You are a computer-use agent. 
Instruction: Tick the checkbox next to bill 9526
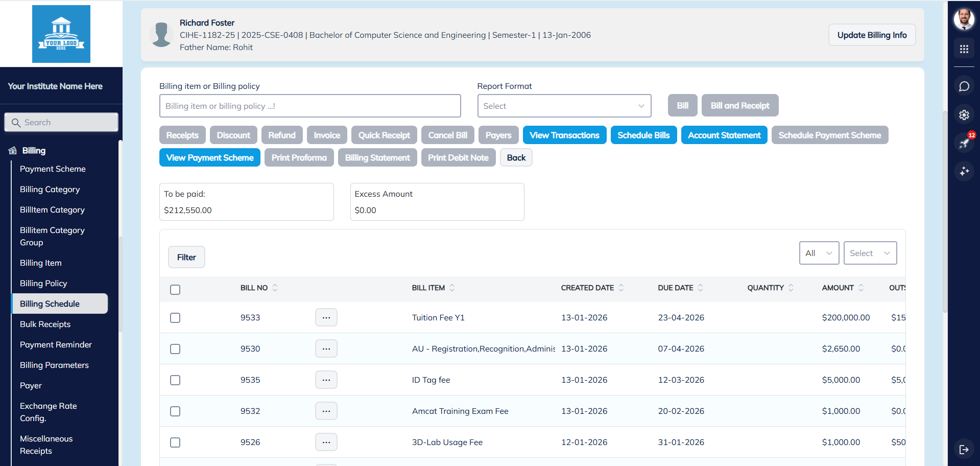click(x=175, y=442)
